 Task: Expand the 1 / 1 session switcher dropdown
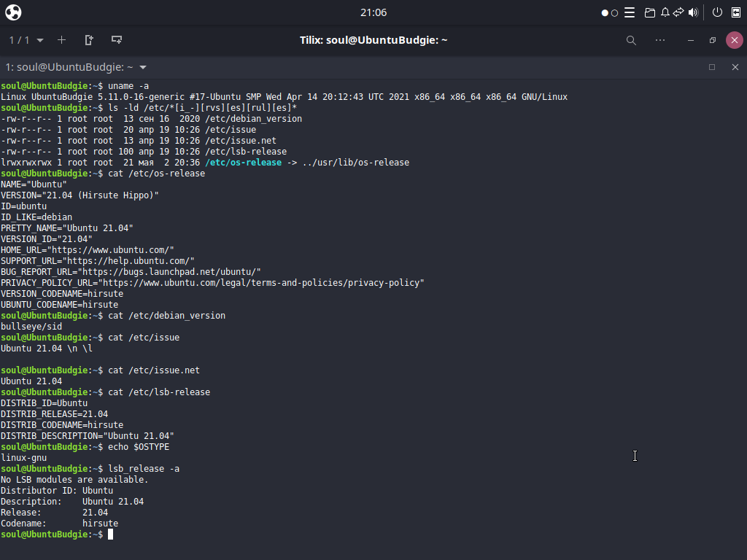tap(26, 40)
